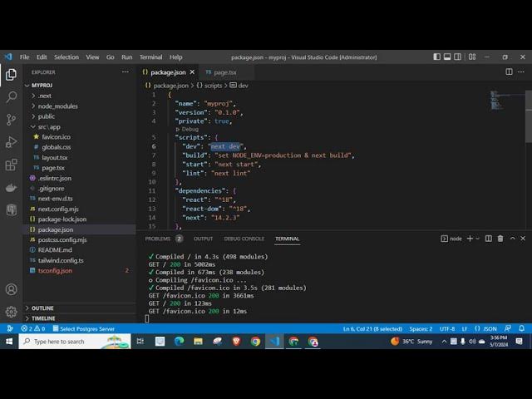This screenshot has height=399, width=532.
Task: Change UTF-8 file encoding
Action: pos(447,328)
